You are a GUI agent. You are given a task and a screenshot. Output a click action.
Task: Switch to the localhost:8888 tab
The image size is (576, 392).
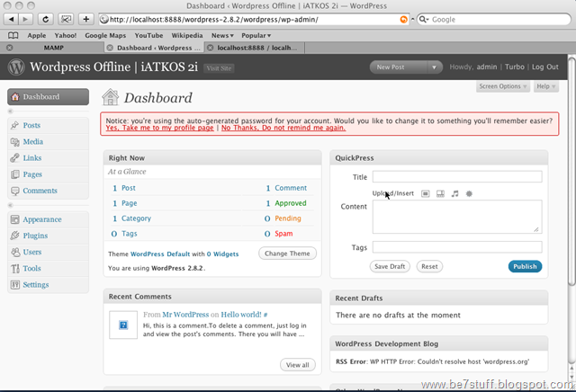click(254, 48)
